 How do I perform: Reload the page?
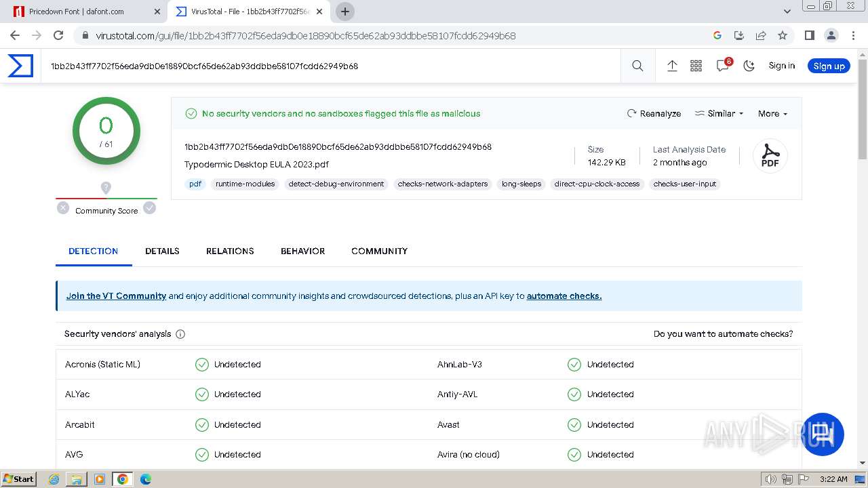click(58, 35)
